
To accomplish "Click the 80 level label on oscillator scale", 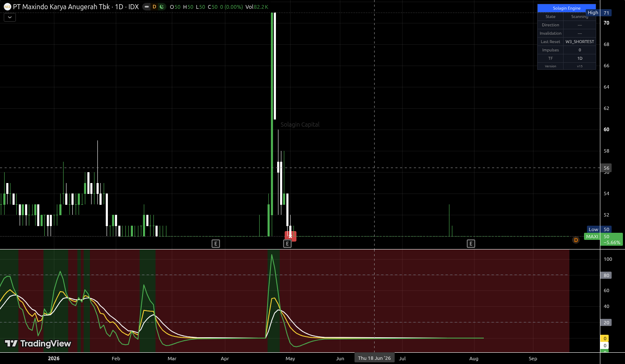I will click(606, 275).
